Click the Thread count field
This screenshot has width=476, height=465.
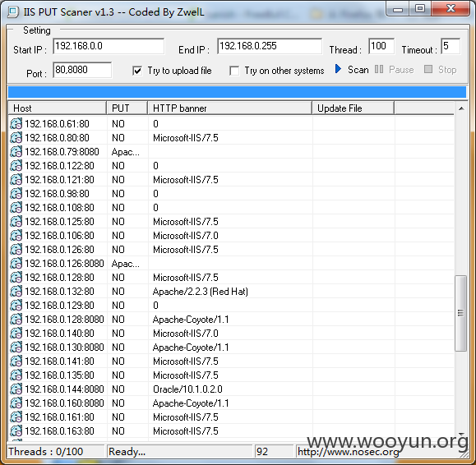pos(381,46)
